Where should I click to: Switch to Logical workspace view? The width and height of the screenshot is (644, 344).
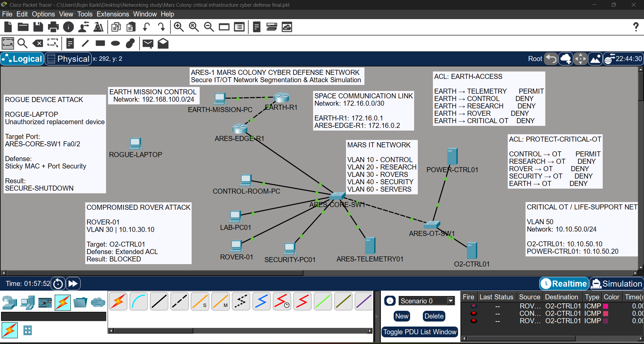click(22, 59)
